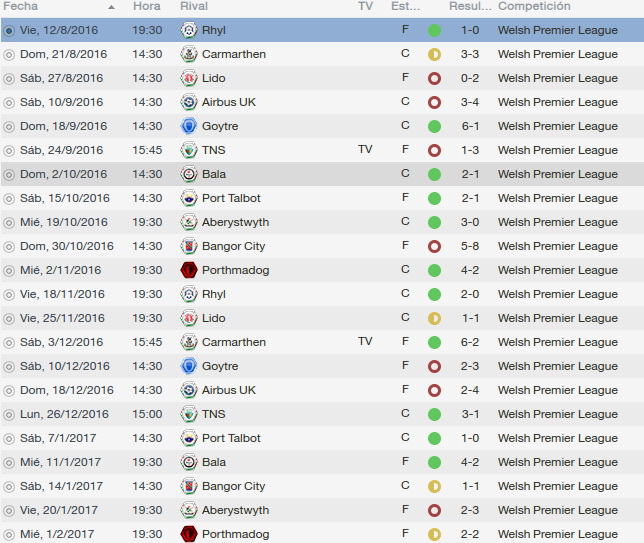Open Carmarthen team link on 21/8/2016

234,54
